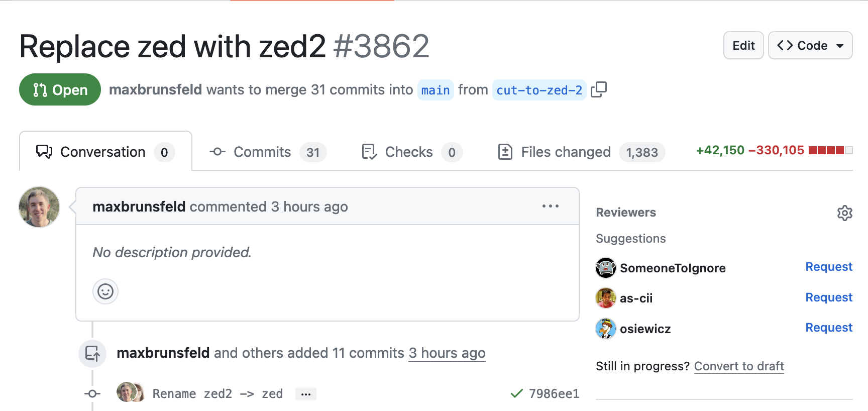This screenshot has width=868, height=411.
Task: Request review from SomeoneToIgnore
Action: (x=828, y=267)
